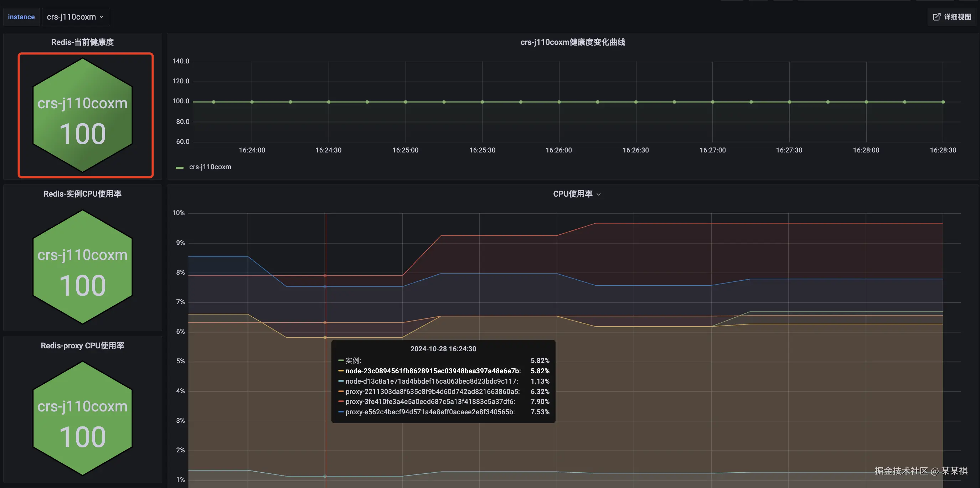The height and width of the screenshot is (488, 980).
Task: Click the blue proxy-e562c4 hover point marker
Action: pyautogui.click(x=325, y=286)
